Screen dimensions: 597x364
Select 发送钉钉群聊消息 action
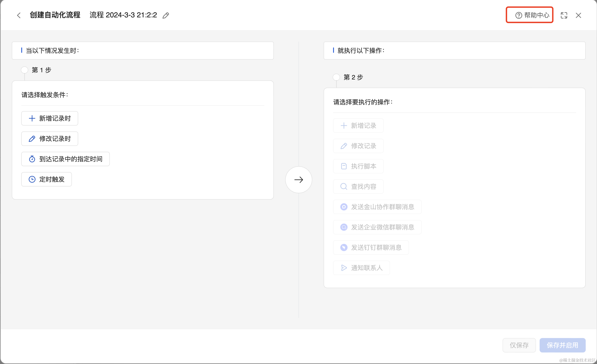coord(371,247)
